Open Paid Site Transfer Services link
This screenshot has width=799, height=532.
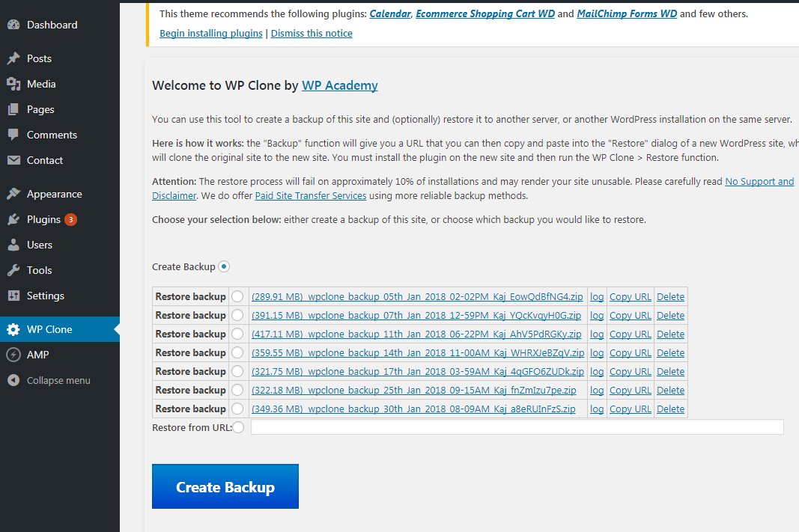(310, 195)
